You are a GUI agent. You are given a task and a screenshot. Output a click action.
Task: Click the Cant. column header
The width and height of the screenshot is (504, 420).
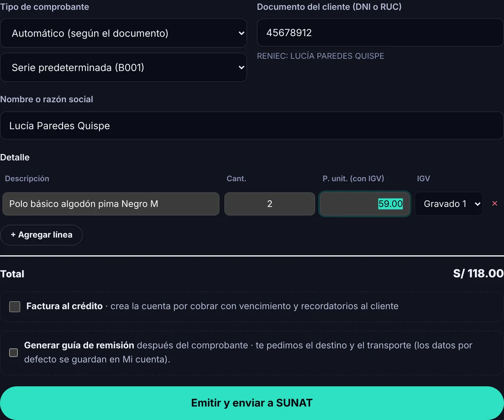(x=236, y=178)
